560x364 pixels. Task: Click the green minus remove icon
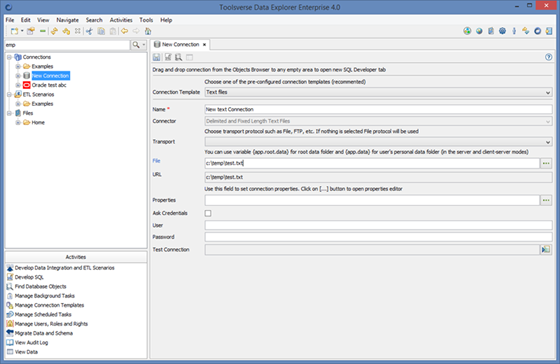tap(42, 31)
